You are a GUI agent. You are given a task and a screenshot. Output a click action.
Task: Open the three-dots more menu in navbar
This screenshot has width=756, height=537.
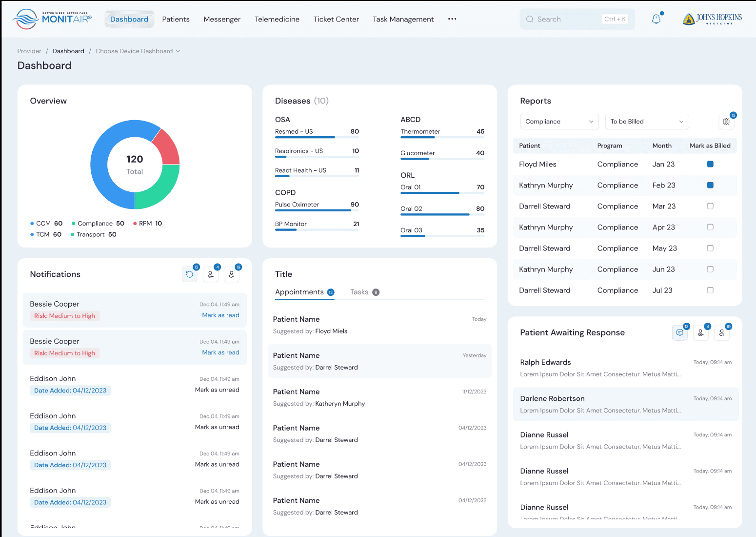click(452, 19)
